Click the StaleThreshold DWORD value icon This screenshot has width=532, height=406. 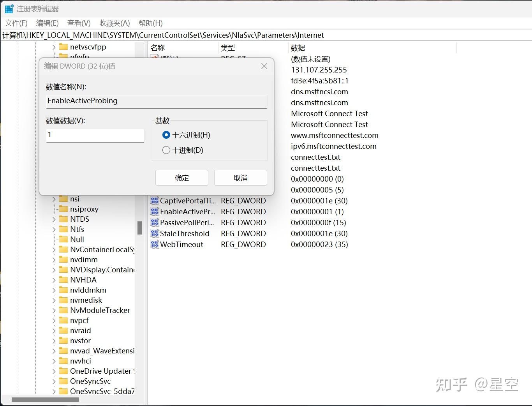click(155, 233)
